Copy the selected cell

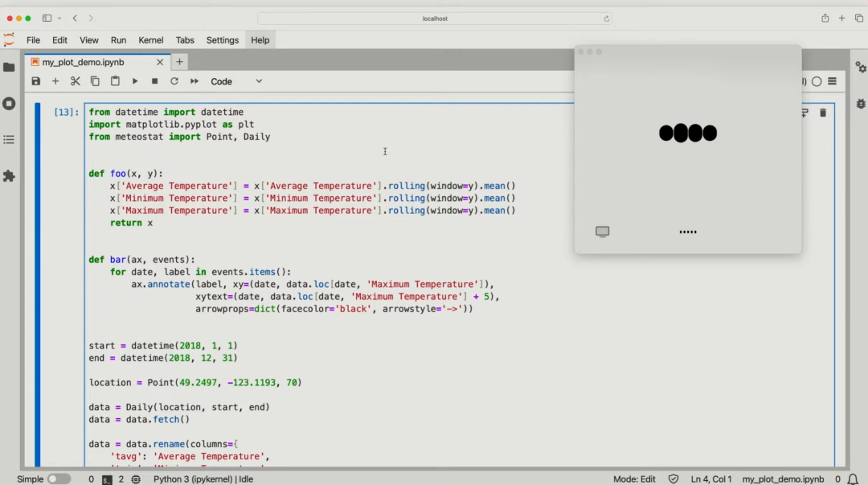click(x=95, y=81)
